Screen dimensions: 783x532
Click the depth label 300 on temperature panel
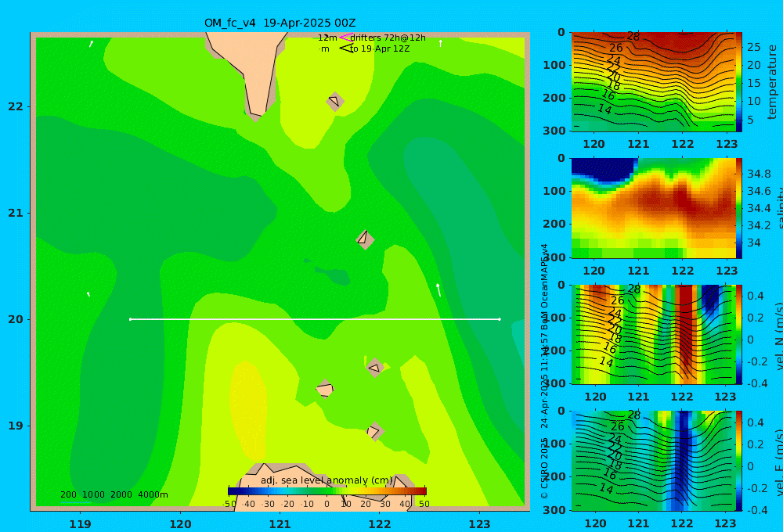coord(555,130)
